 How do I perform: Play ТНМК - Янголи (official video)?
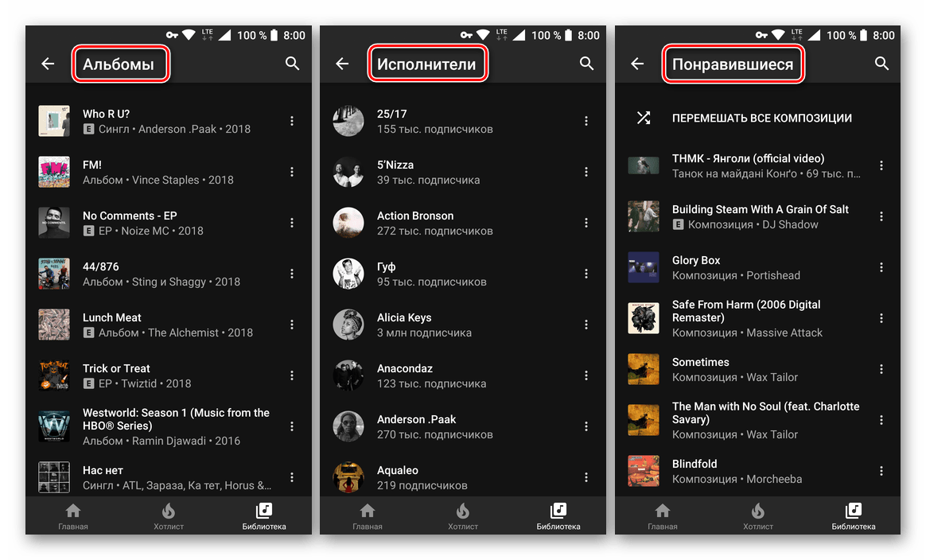click(748, 158)
